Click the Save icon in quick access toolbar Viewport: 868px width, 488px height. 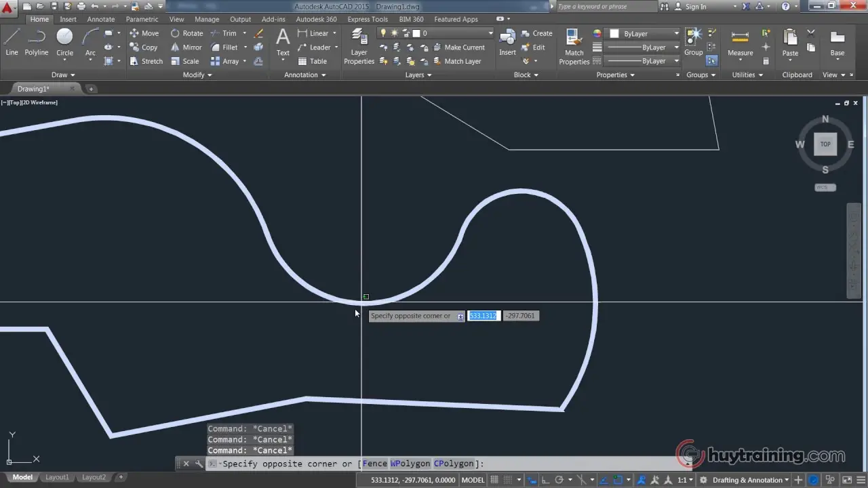click(56, 6)
